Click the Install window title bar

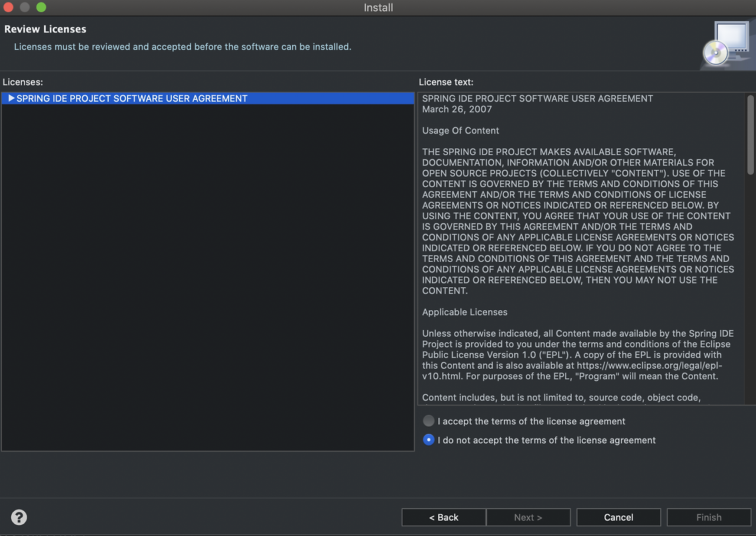378,8
